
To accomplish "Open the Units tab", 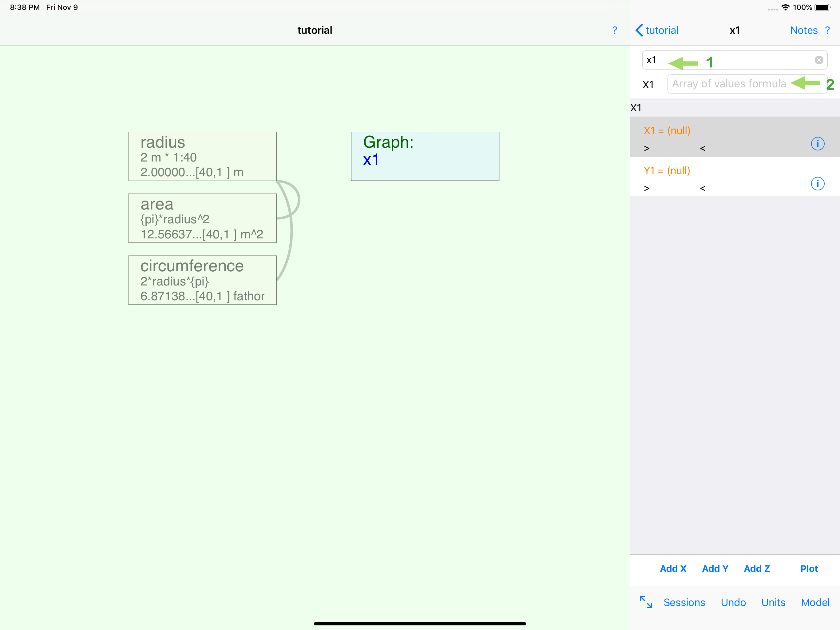I will (773, 603).
